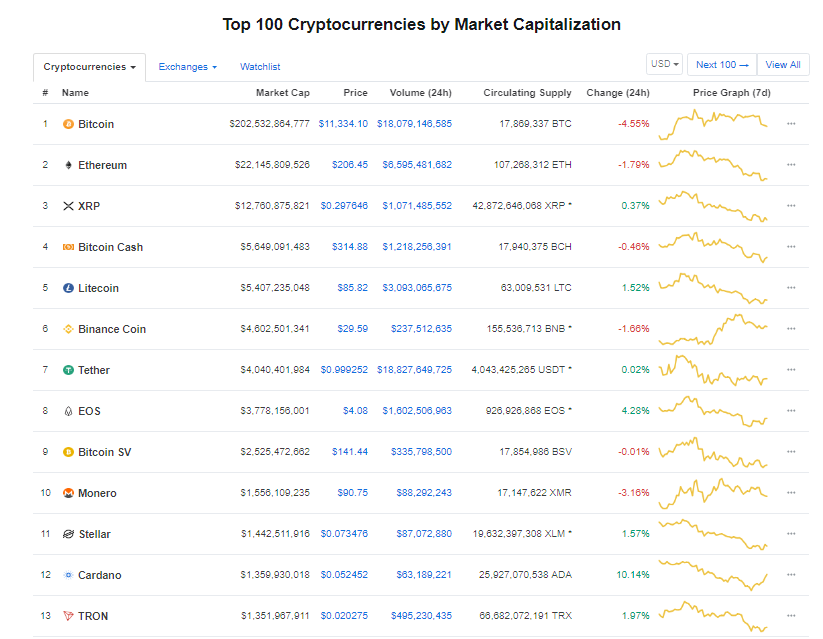Click the View All button
823x639 pixels.
[783, 64]
